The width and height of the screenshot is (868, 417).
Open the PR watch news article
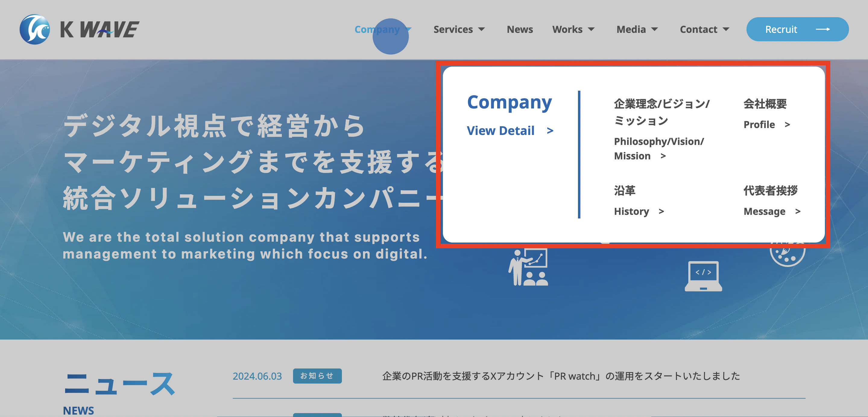click(x=561, y=376)
